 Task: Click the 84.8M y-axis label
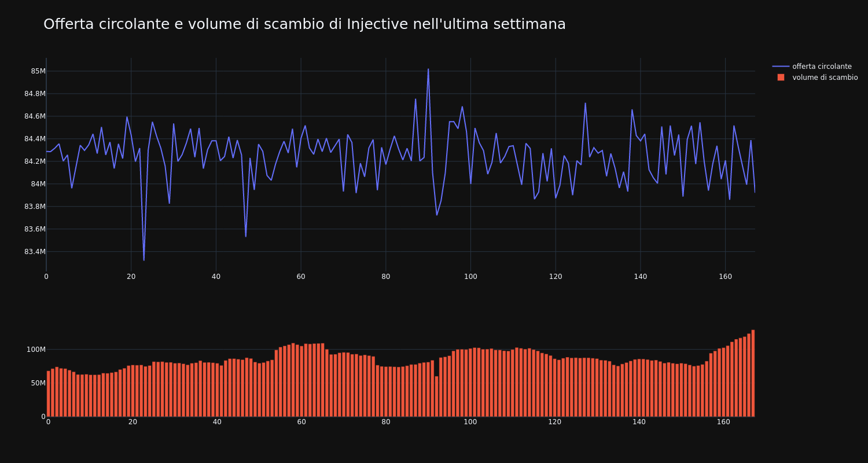click(35, 94)
